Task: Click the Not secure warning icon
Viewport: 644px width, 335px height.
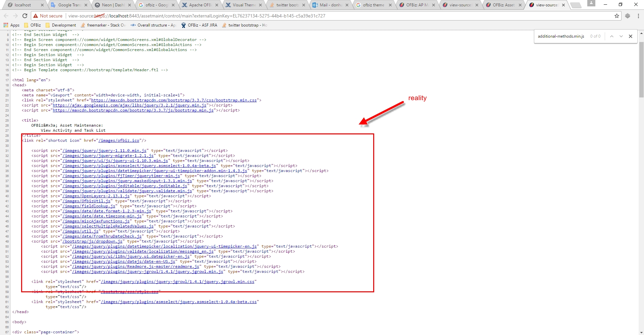Action: point(36,16)
